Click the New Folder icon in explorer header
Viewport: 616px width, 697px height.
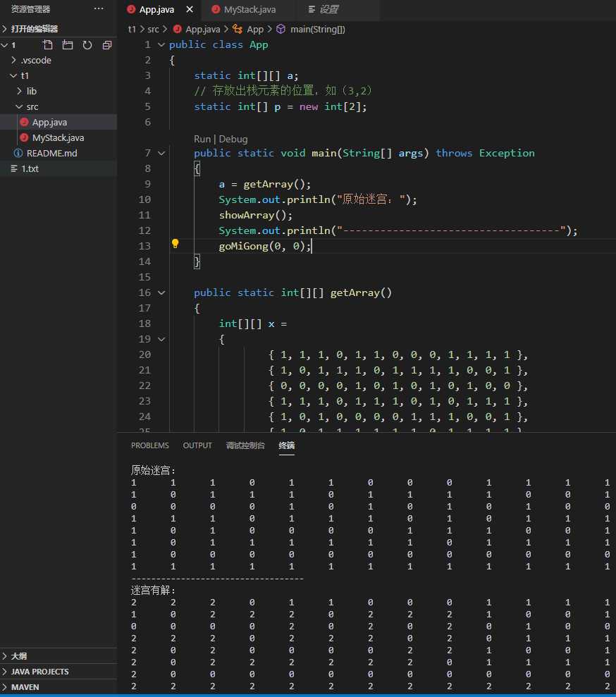tap(68, 45)
